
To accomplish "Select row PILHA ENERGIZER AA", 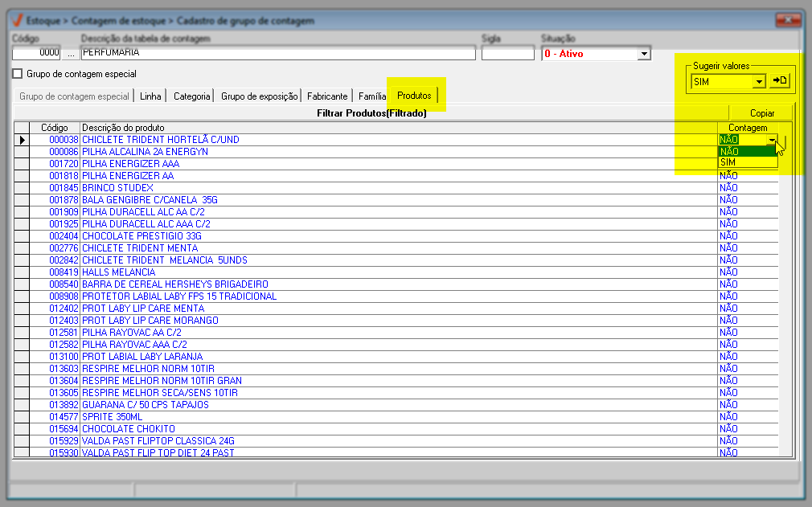I will click(x=396, y=176).
